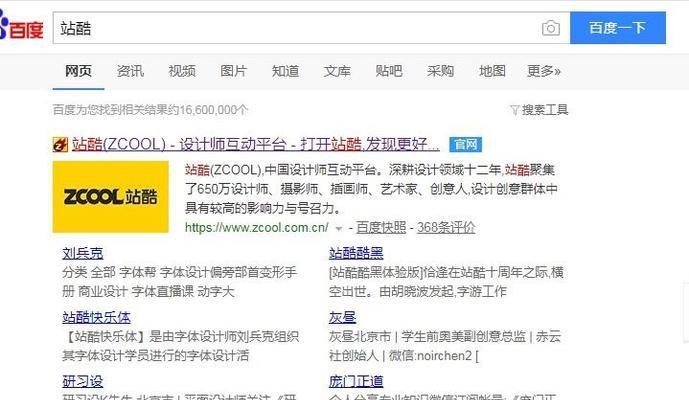
Task: Open the 灰昼 sublink
Action: 342,317
